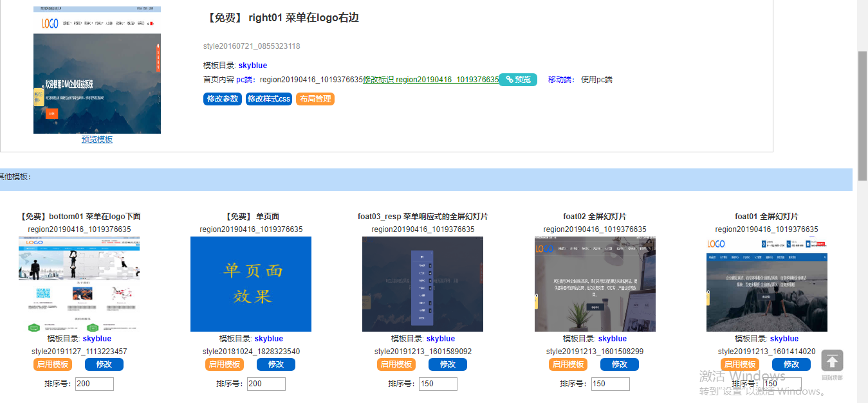Click 修改 for bottom01 template

point(103,364)
